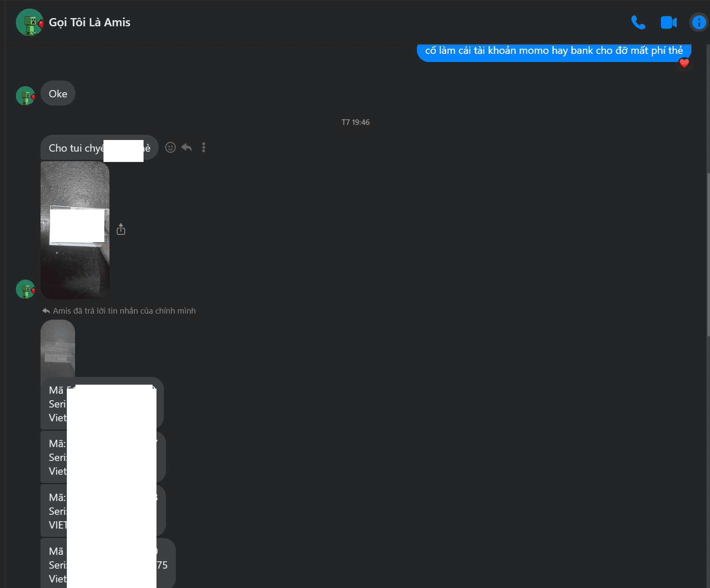Click the chat scrollbar on the right
This screenshot has height=588, width=710.
tap(708, 254)
